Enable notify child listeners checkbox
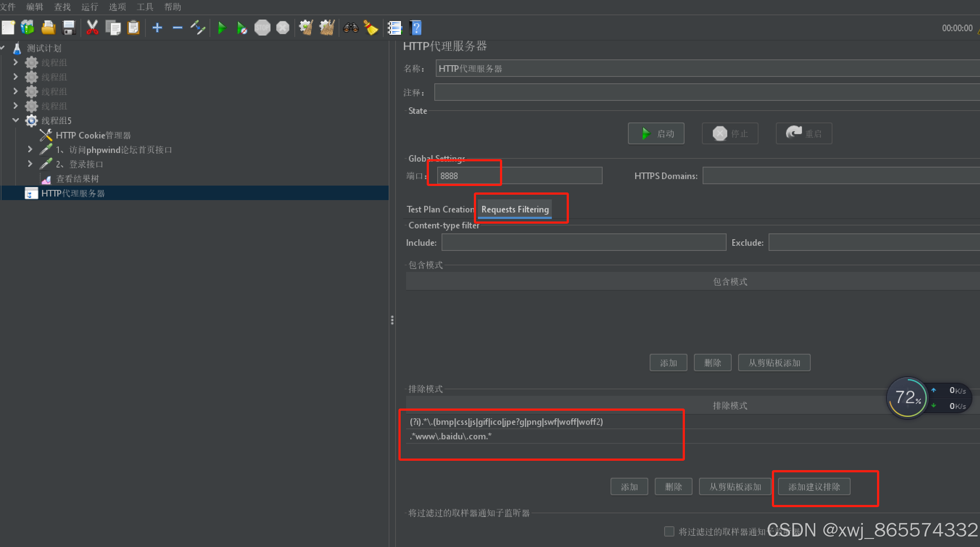Viewport: 980px width, 547px height. 669,531
